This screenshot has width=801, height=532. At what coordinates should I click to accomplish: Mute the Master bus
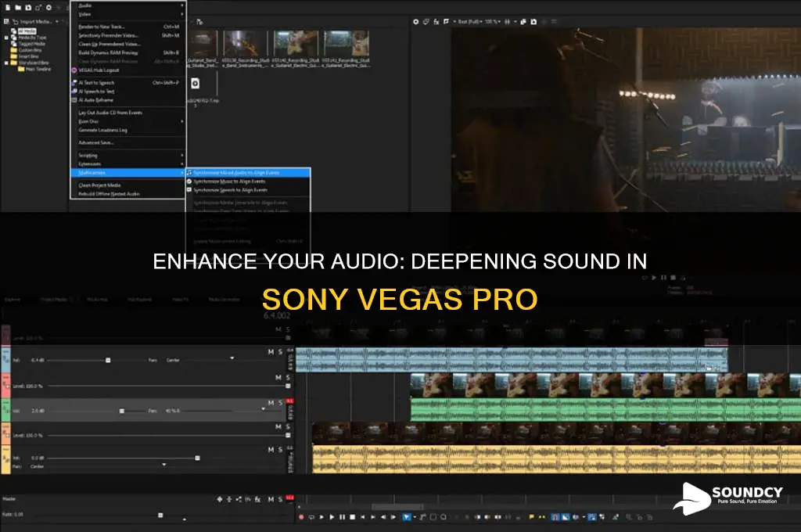[x=271, y=499]
